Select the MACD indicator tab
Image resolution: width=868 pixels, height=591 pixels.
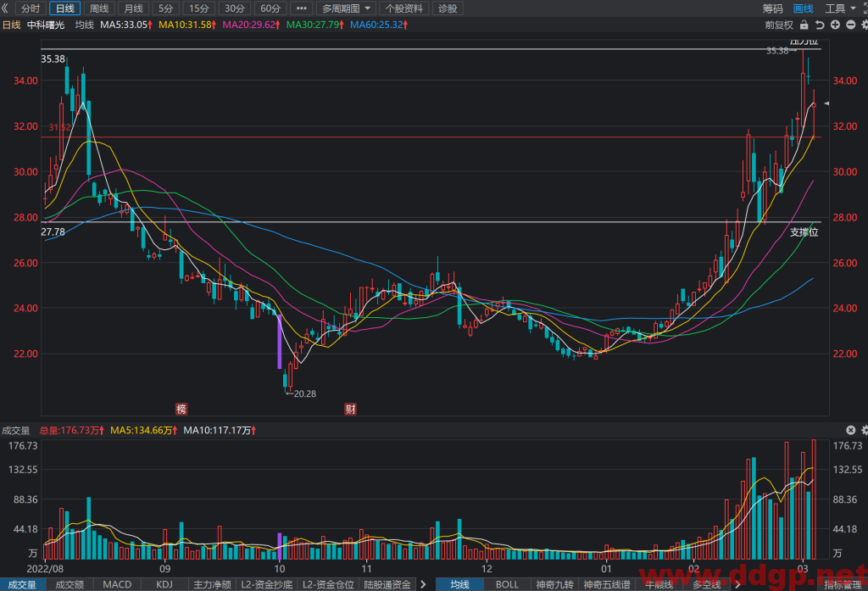(117, 584)
